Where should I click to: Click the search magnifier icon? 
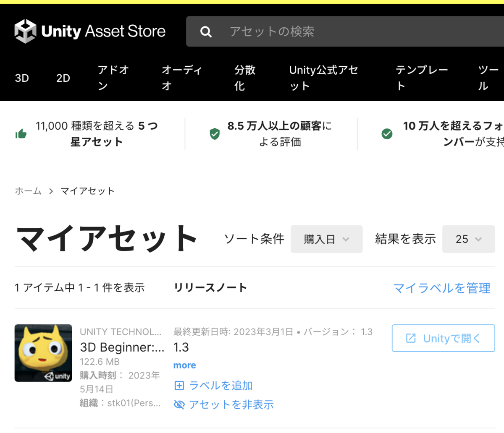tap(206, 31)
